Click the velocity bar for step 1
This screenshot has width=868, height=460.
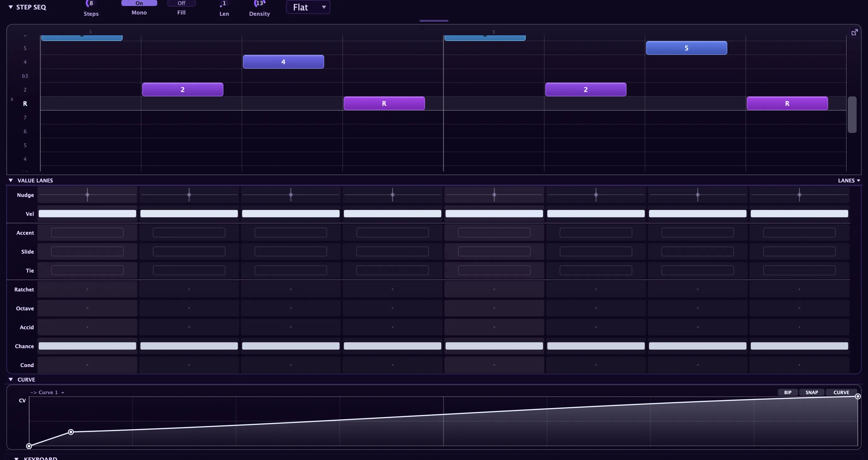[87, 214]
